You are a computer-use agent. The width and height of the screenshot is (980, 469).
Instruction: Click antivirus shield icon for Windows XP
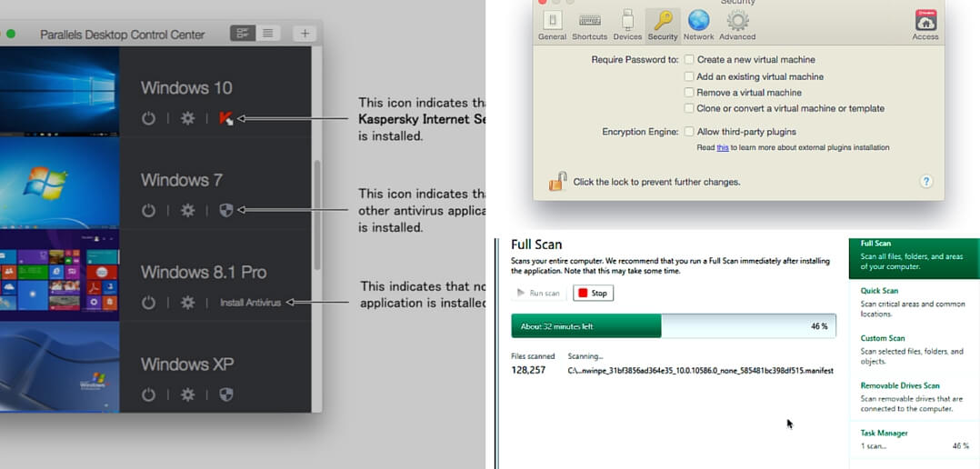[226, 394]
